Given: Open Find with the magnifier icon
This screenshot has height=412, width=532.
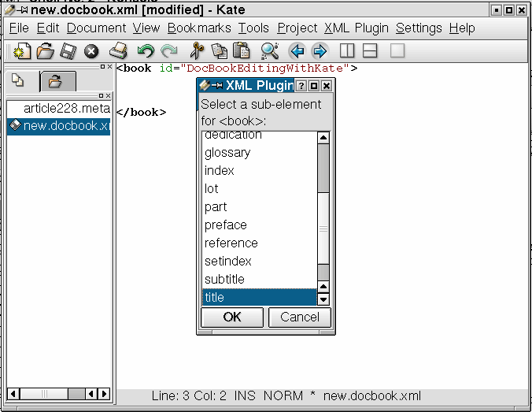Looking at the screenshot, I should pyautogui.click(x=270, y=51).
